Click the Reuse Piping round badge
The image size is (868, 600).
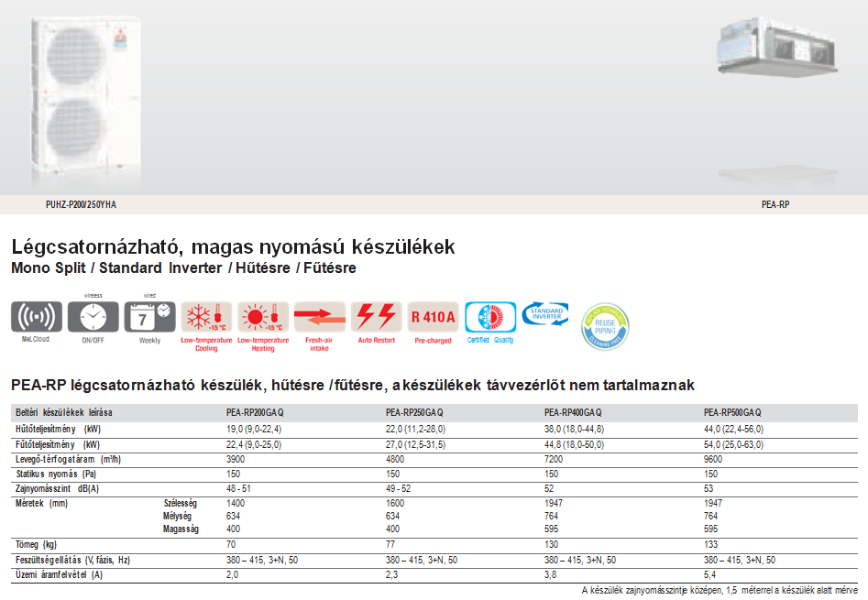click(605, 326)
